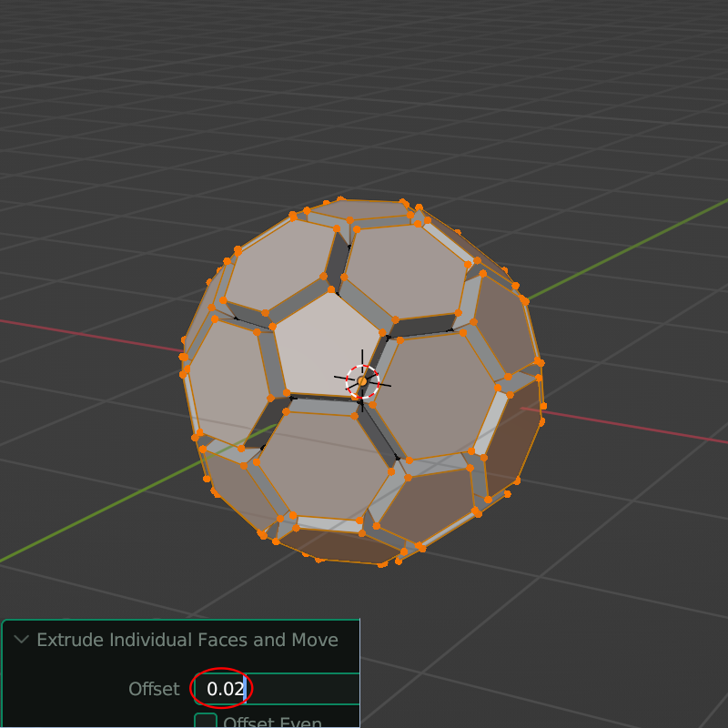728x728 pixels.
Task: Enable the Offset Even checkbox
Action: pyautogui.click(x=206, y=721)
